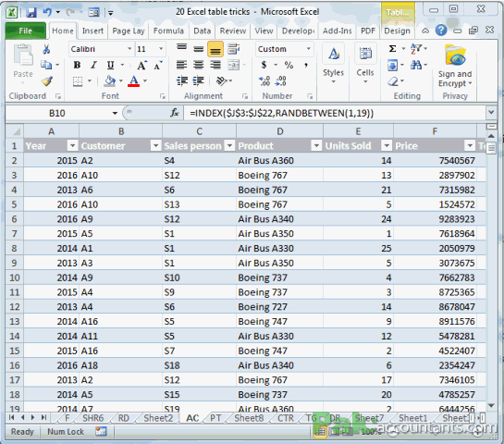Toggle the highlighted Bottom Align button
Screen dimensions: 504x444
pyautogui.click(x=215, y=49)
